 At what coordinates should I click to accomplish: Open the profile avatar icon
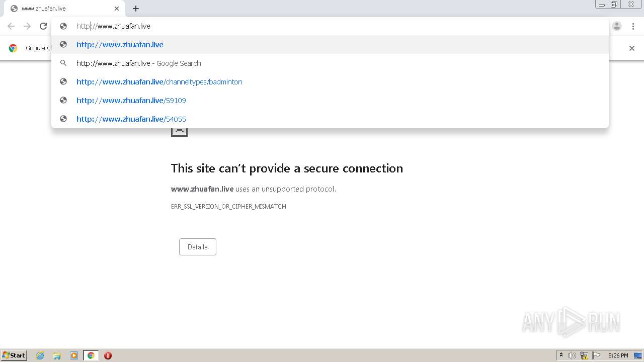(x=617, y=26)
